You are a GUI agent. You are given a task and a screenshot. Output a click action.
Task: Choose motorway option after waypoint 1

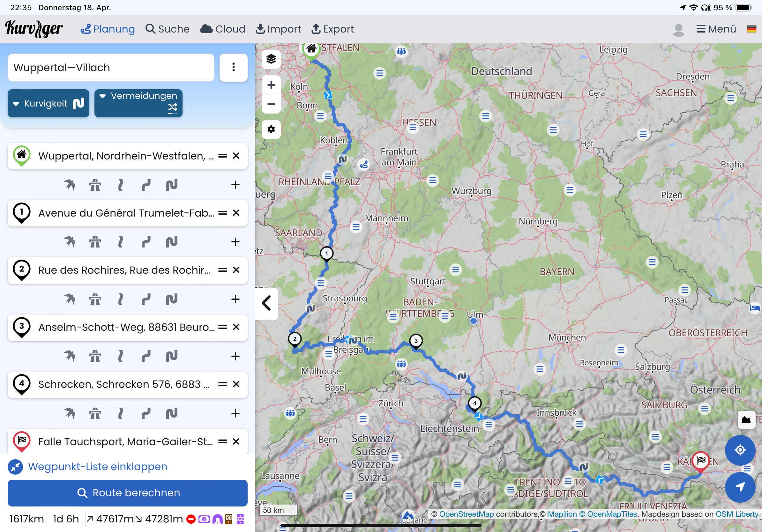(x=95, y=242)
